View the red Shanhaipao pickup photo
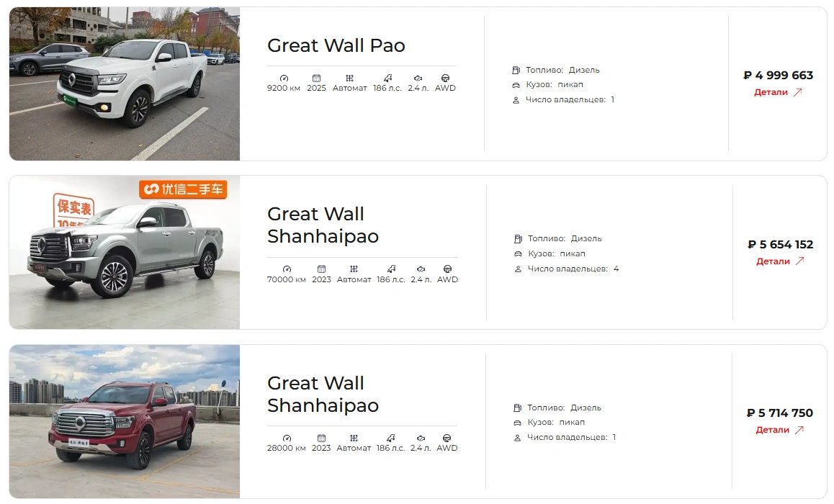This screenshot has height=504, width=834. 124,421
